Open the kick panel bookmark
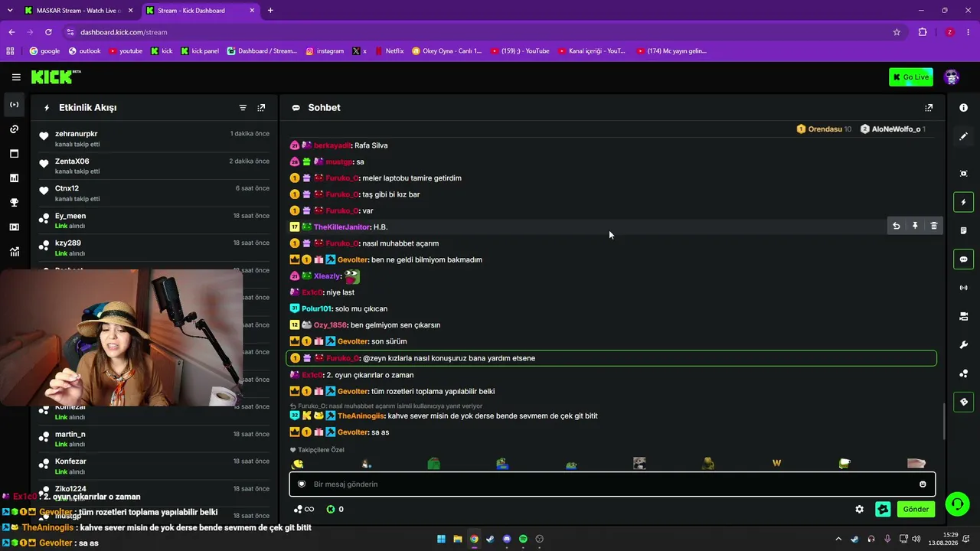This screenshot has height=551, width=980. point(200,51)
